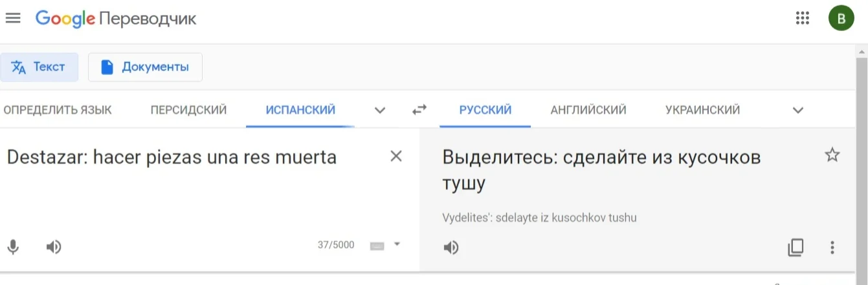Image resolution: width=868 pixels, height=285 pixels.
Task: Clear the source text
Action: point(396,156)
